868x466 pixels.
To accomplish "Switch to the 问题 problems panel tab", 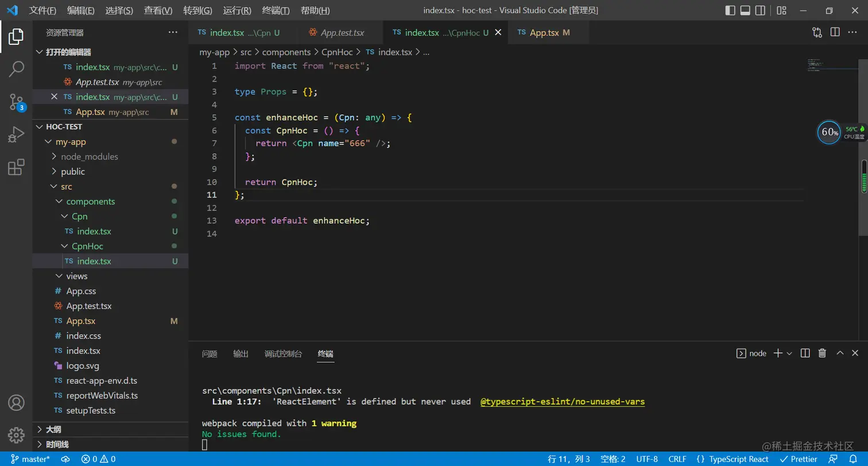I will (x=210, y=353).
